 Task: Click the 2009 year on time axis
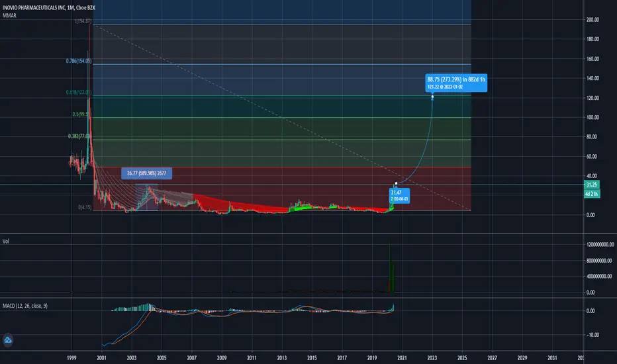pos(222,357)
